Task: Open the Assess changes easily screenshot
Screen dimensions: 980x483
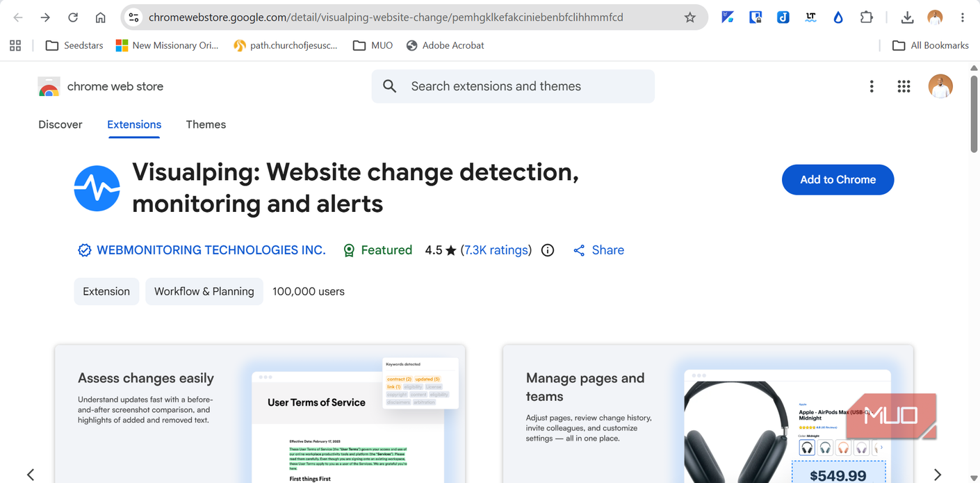Action: click(260, 414)
